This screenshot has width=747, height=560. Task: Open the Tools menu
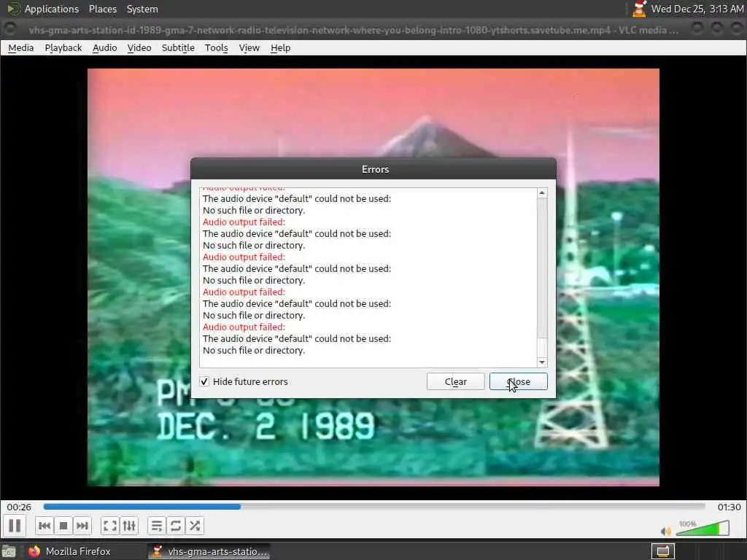[x=216, y=47]
